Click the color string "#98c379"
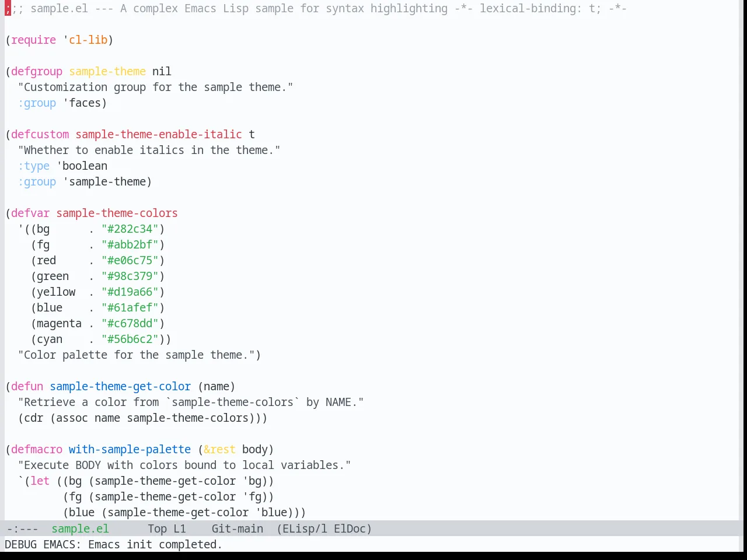Screen dimensions: 747x560 [130, 276]
